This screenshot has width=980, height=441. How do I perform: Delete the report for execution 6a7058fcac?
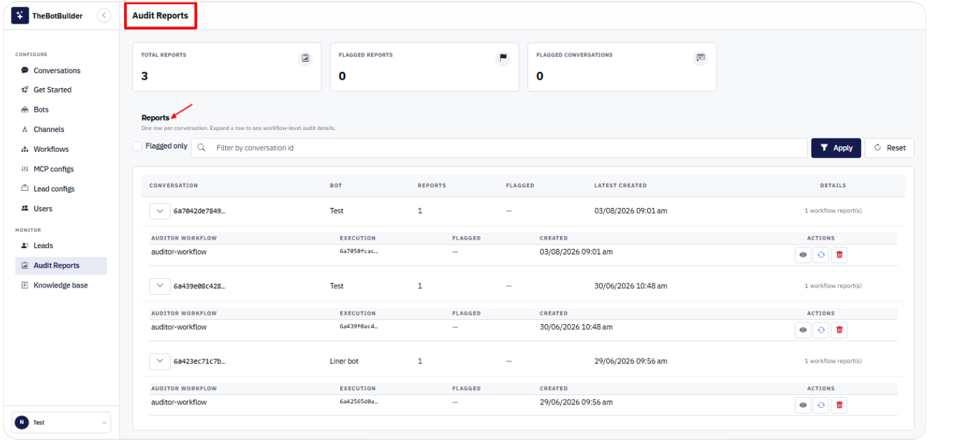pyautogui.click(x=839, y=255)
